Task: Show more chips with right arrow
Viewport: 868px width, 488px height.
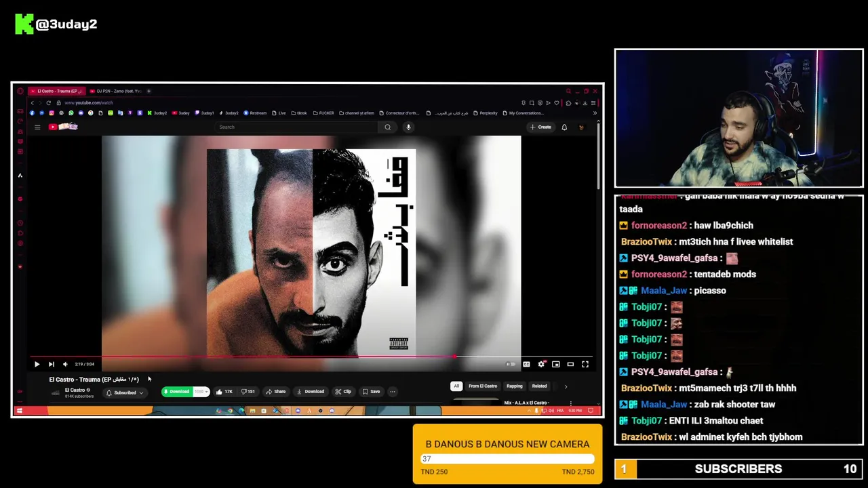Action: (x=566, y=386)
